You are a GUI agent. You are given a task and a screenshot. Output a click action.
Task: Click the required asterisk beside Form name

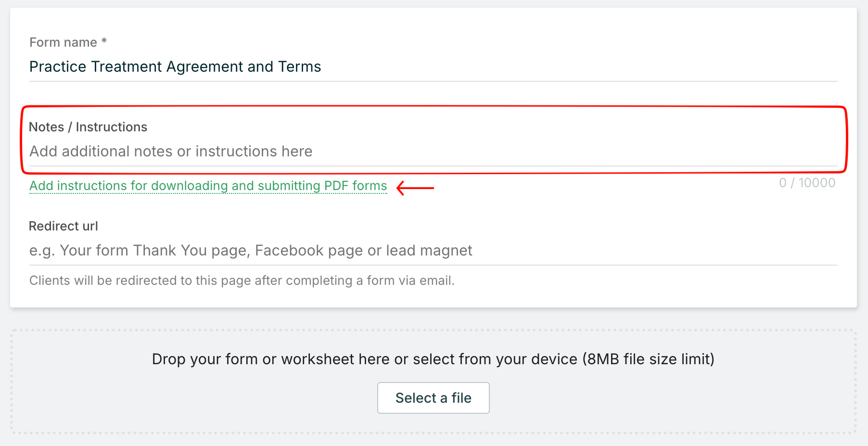104,42
